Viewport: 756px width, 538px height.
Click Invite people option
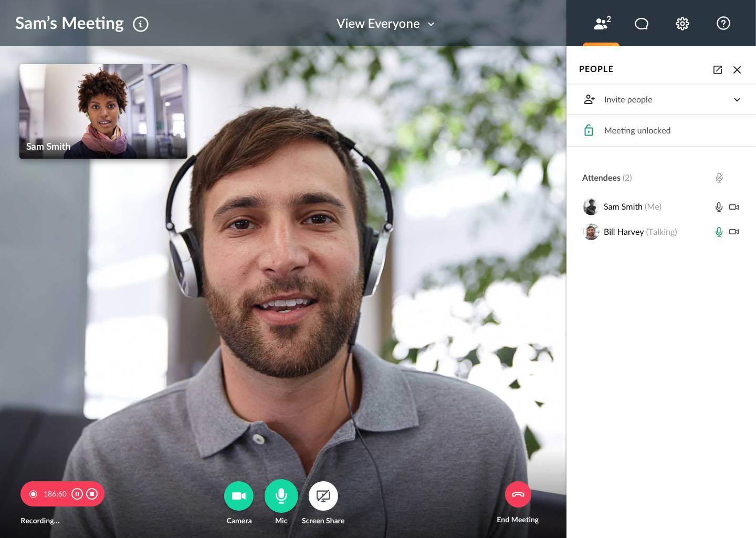click(x=628, y=100)
